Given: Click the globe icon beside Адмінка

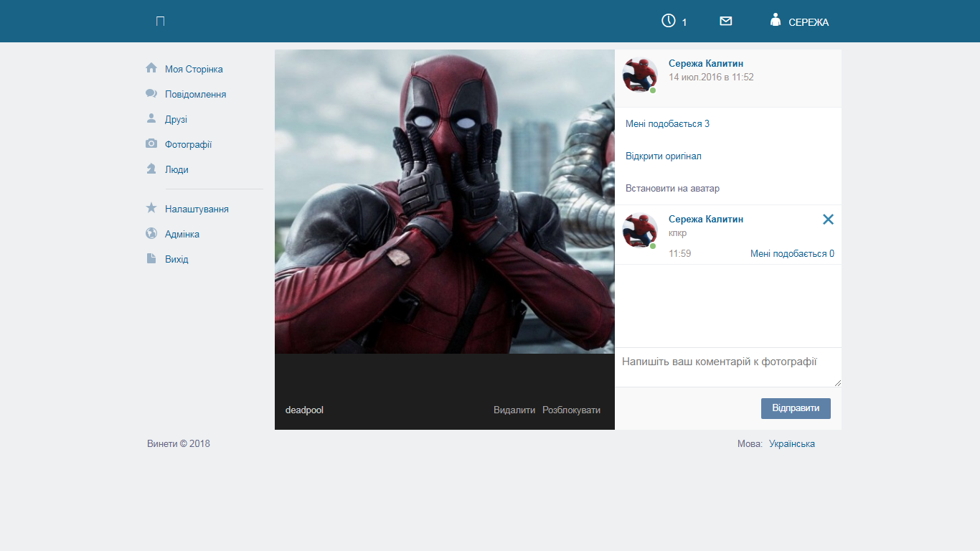Looking at the screenshot, I should [x=151, y=233].
